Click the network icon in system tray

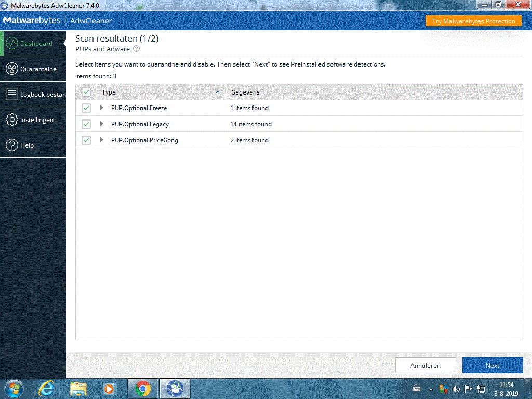(x=481, y=389)
